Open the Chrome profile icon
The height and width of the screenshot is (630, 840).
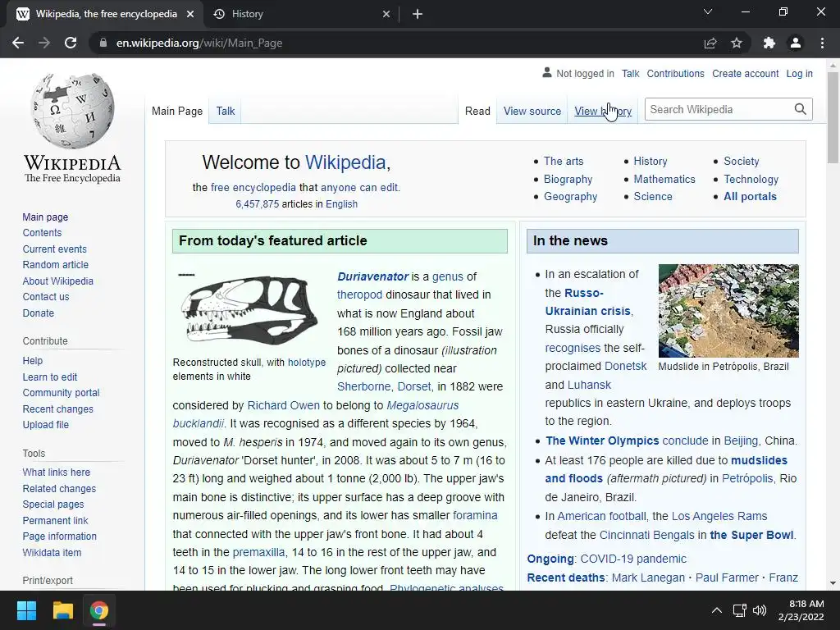[796, 43]
